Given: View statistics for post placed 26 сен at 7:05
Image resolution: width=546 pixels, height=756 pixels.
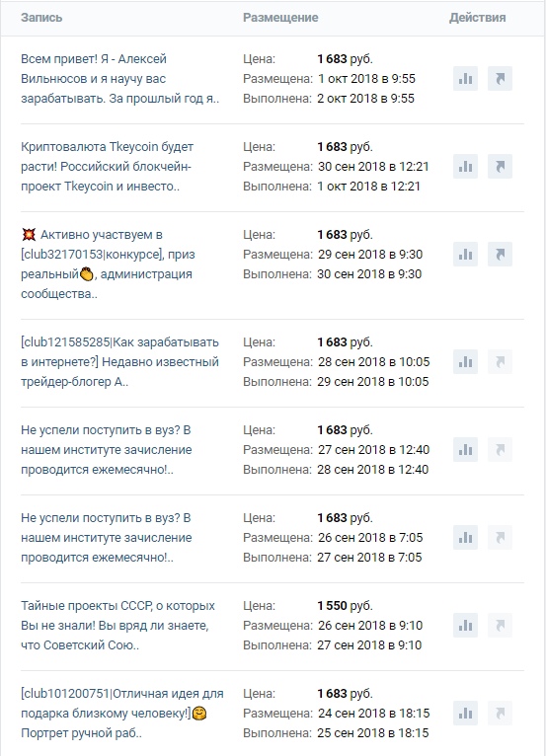Looking at the screenshot, I should pos(465,537).
